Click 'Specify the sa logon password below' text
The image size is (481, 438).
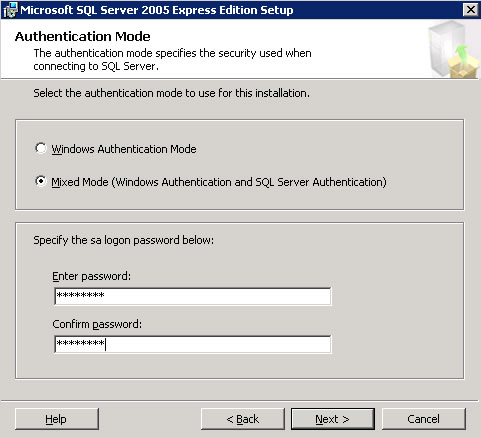[124, 240]
